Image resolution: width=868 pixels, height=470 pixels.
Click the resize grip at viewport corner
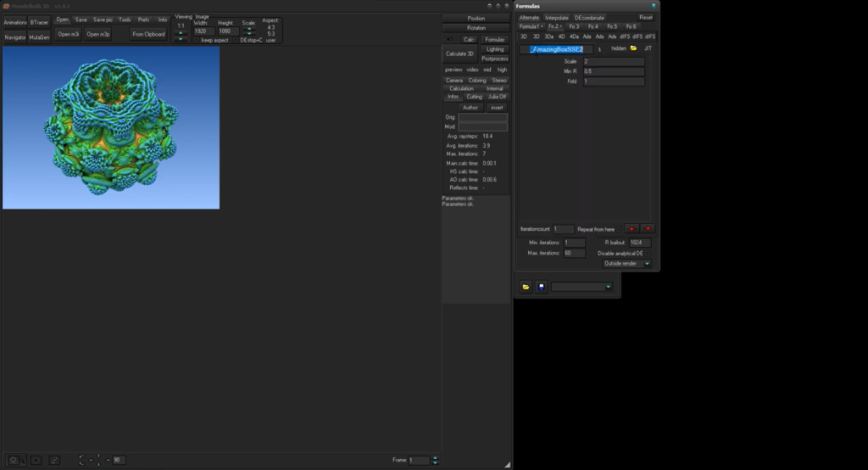[x=507, y=464]
